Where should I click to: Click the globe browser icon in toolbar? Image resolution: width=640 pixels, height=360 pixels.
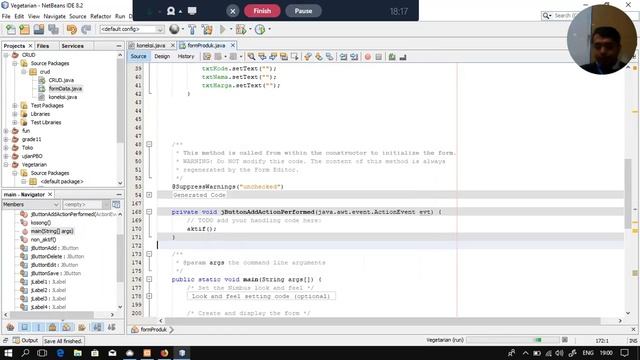click(174, 29)
